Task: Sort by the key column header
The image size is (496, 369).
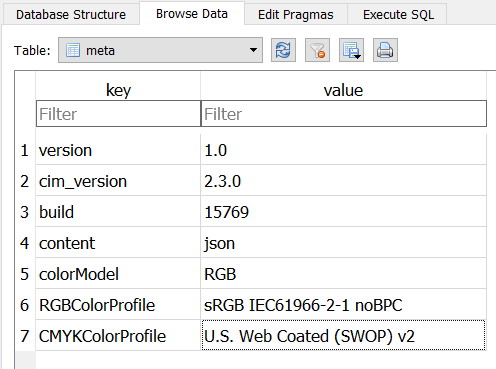Action: [118, 90]
